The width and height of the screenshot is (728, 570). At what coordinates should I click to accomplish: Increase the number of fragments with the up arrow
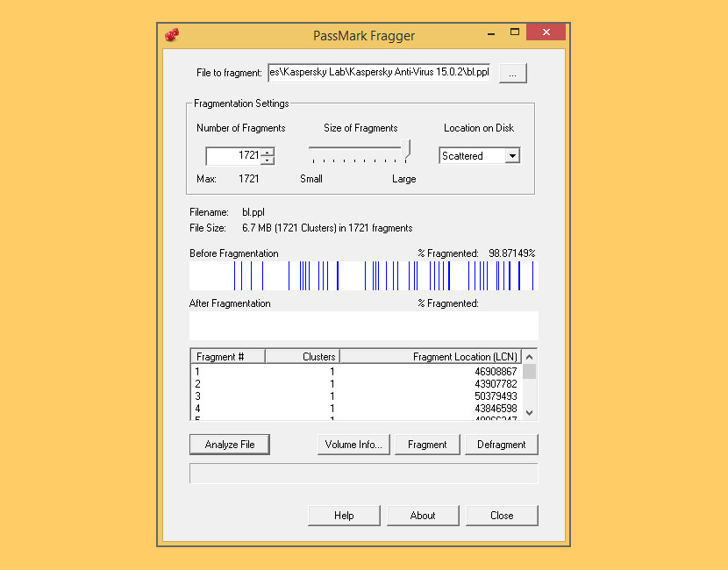pos(268,152)
